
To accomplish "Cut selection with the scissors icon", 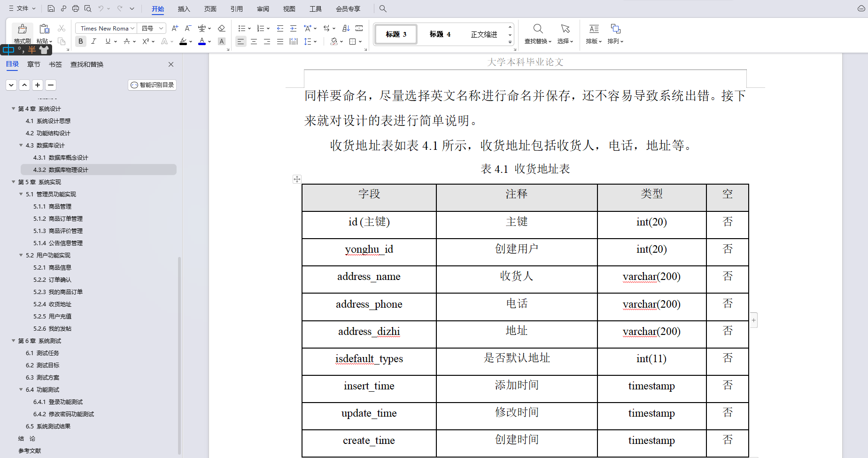I will (x=61, y=28).
